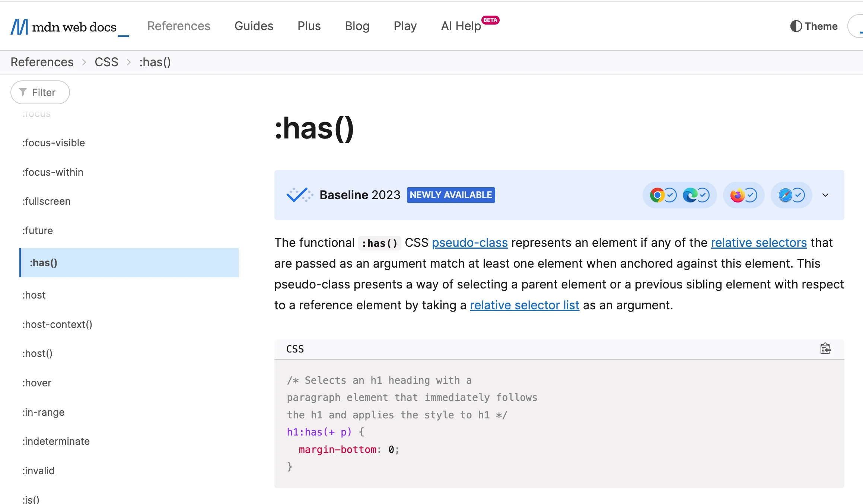Open the Guides navigation menu
Viewport: 863px width, 504px height.
254,26
